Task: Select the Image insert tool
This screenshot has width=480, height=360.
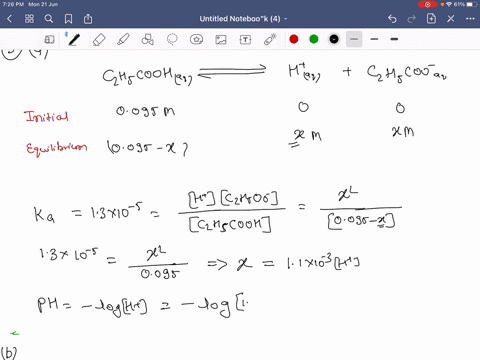Action: tap(221, 40)
